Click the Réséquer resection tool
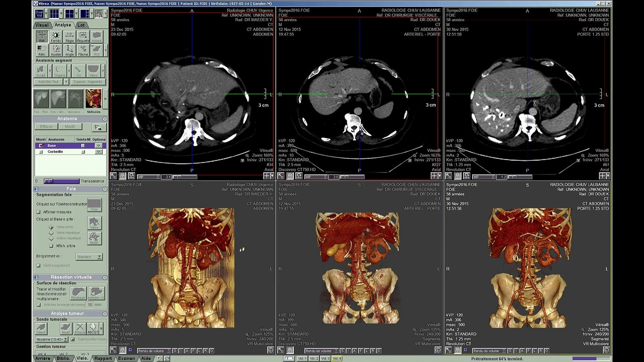Image resolution: width=644 pixels, height=362 pixels. [x=78, y=293]
